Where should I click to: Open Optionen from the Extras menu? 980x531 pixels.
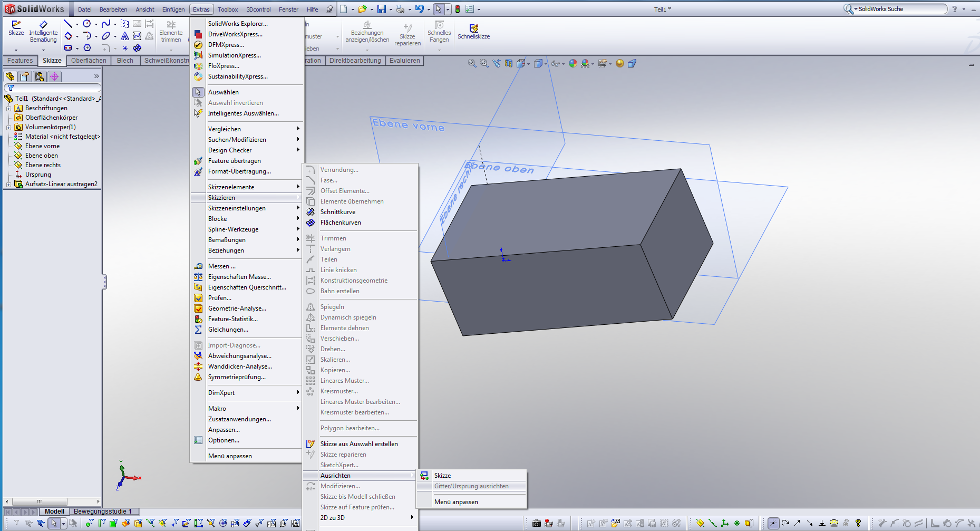[224, 440]
